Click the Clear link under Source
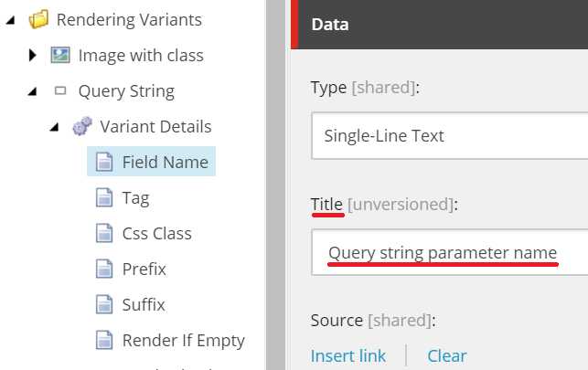 point(447,355)
